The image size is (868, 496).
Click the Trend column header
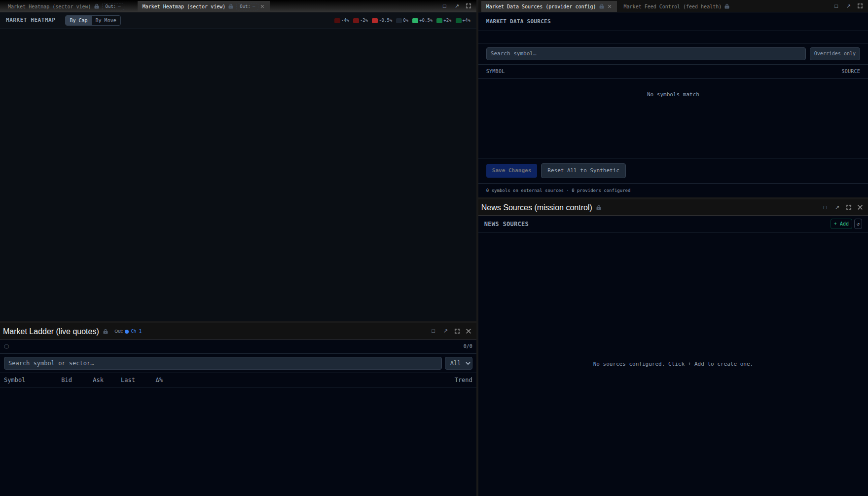pyautogui.click(x=463, y=380)
